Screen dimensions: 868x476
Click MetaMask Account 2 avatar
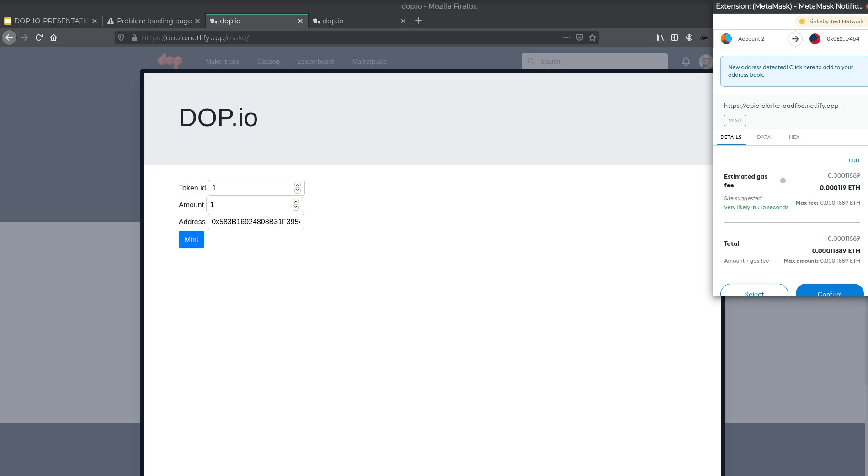pyautogui.click(x=726, y=39)
